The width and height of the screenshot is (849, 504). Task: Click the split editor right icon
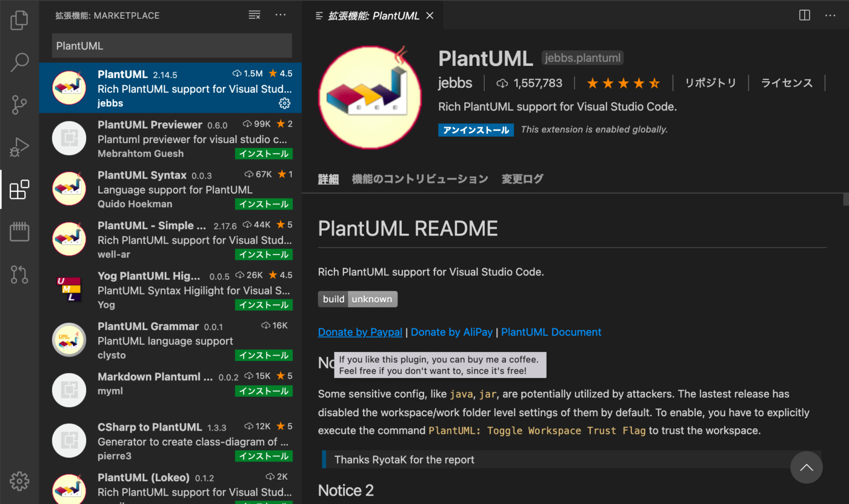tap(804, 15)
